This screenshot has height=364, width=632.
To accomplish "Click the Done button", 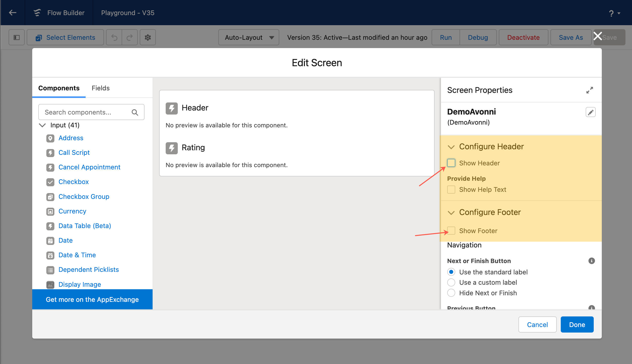I will point(577,325).
